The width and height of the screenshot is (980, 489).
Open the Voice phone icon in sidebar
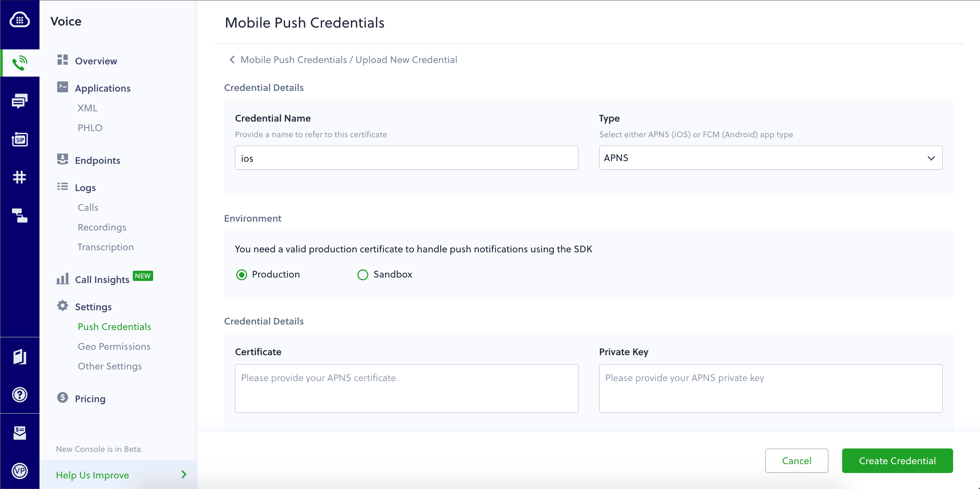pyautogui.click(x=19, y=62)
